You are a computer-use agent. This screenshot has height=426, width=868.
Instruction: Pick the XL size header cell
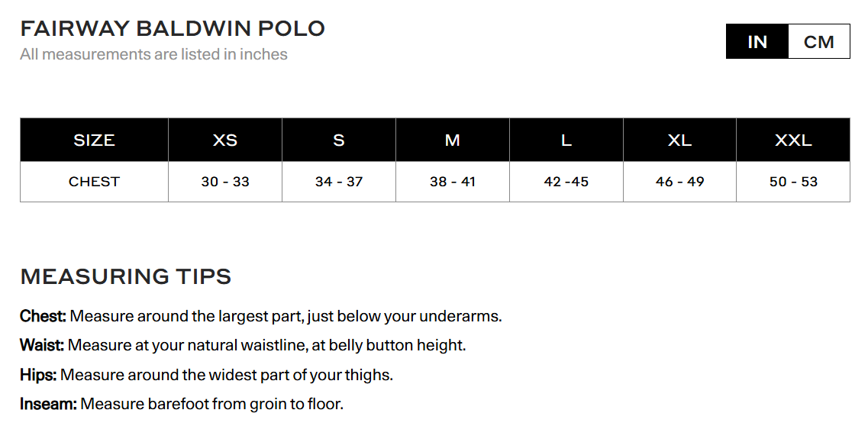coord(679,140)
